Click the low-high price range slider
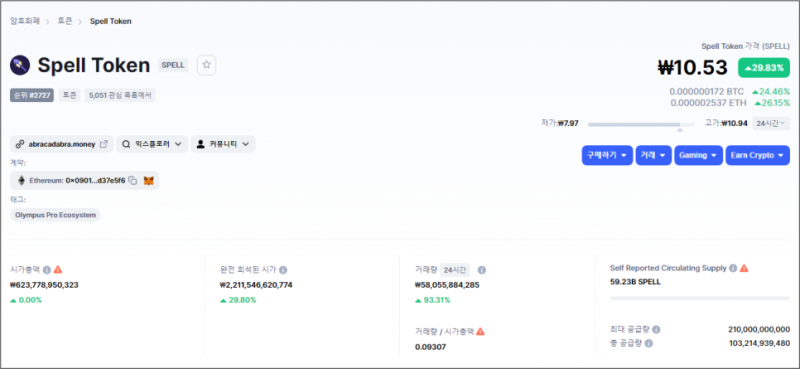 point(641,124)
